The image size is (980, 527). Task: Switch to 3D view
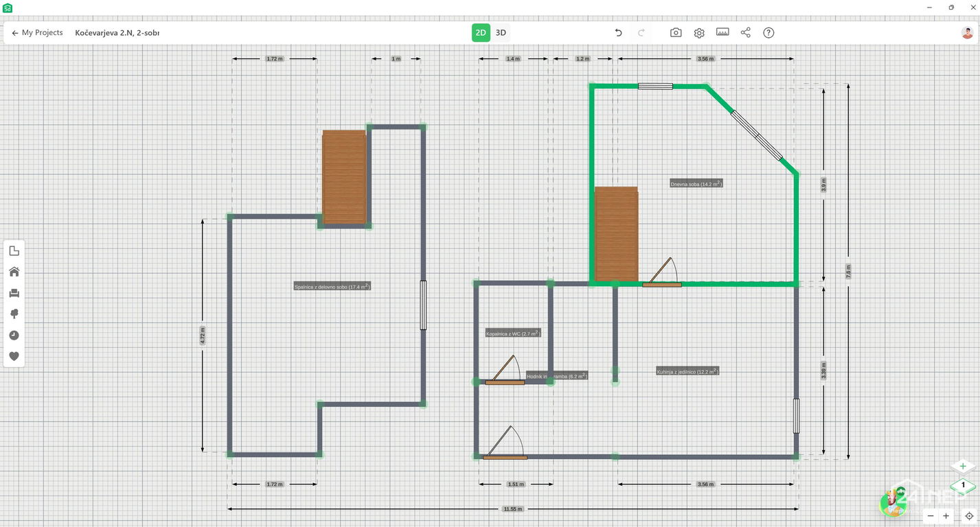[501, 33]
